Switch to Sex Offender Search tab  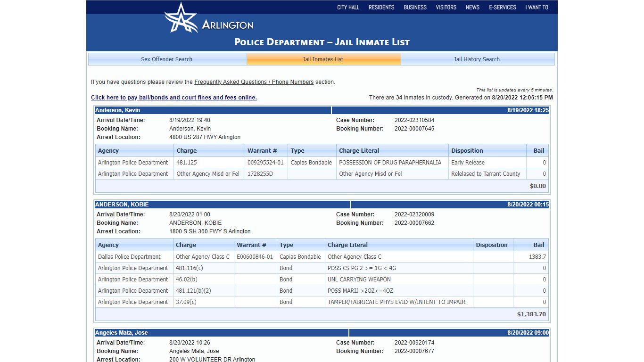167,59
